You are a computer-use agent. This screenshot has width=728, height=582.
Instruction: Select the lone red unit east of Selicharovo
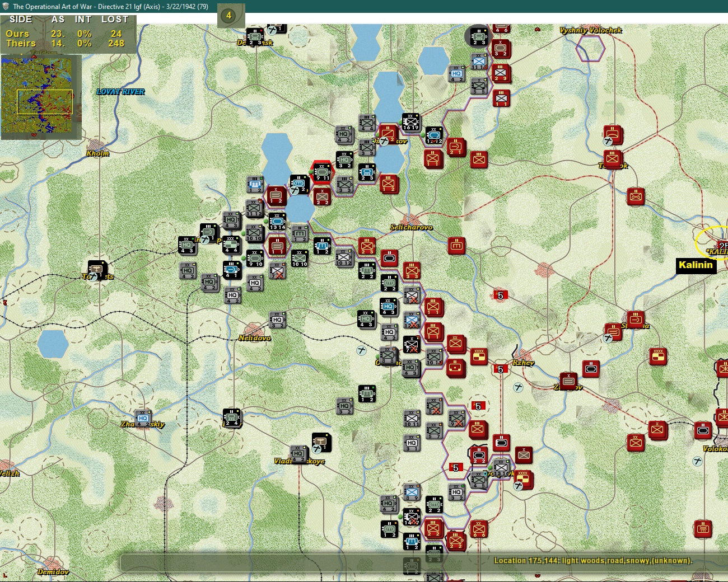[456, 245]
